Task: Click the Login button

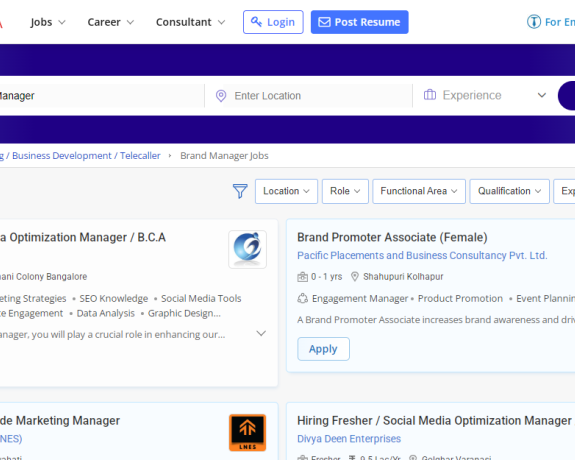Action: (273, 22)
